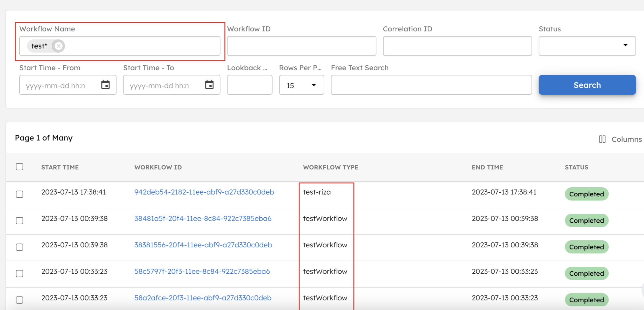
Task: Open workflow 942deb54-2182-11ee-abf9-a27d330c0deb
Action: pos(204,192)
